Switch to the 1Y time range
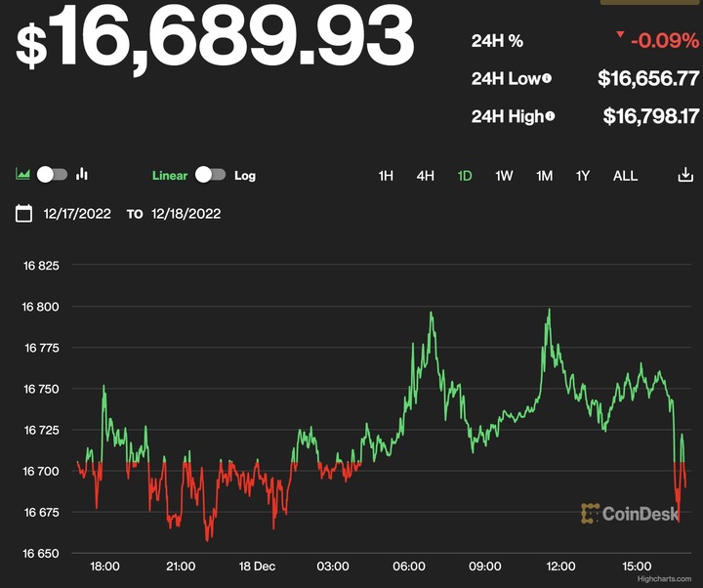This screenshot has height=588, width=703. pos(583,176)
